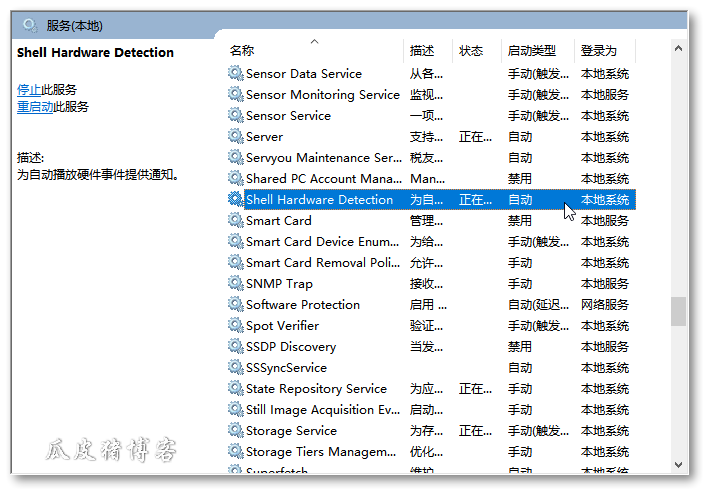Click the 停止 link to stop service
704x490 pixels.
[29, 90]
